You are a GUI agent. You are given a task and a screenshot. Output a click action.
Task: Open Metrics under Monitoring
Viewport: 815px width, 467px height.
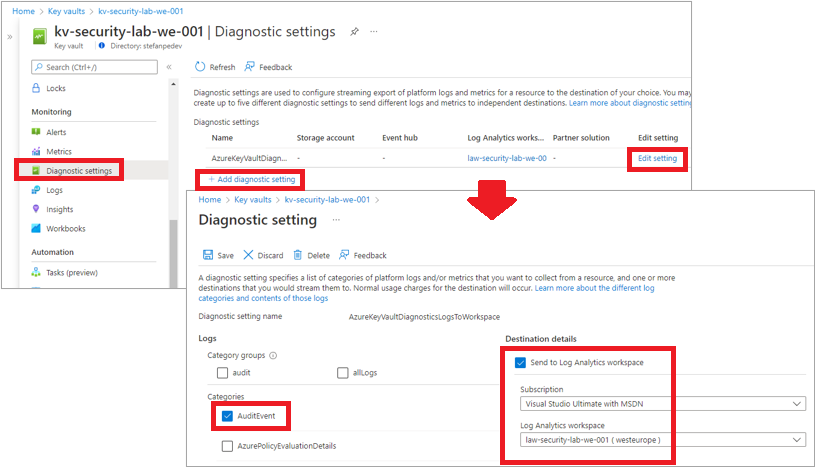point(58,151)
